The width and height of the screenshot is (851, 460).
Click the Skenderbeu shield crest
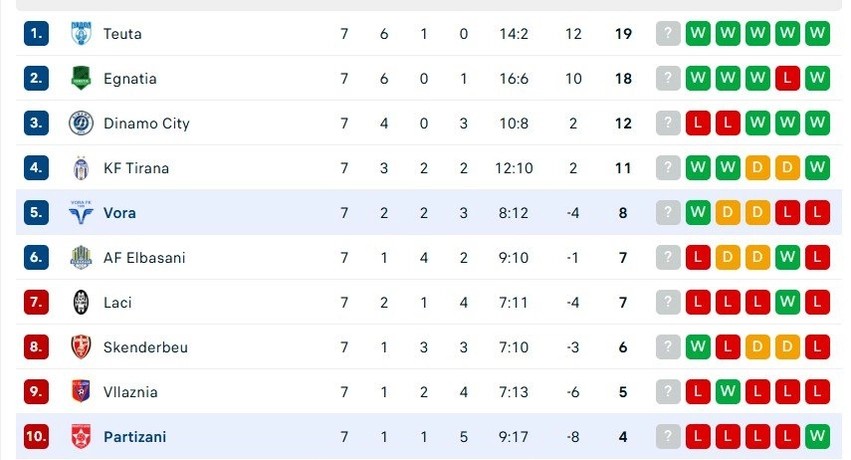tap(81, 347)
